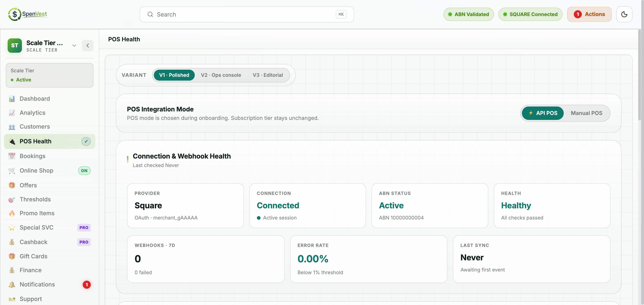This screenshot has width=644, height=305.
Task: Click the Last Sync Never card
Action: (531, 259)
